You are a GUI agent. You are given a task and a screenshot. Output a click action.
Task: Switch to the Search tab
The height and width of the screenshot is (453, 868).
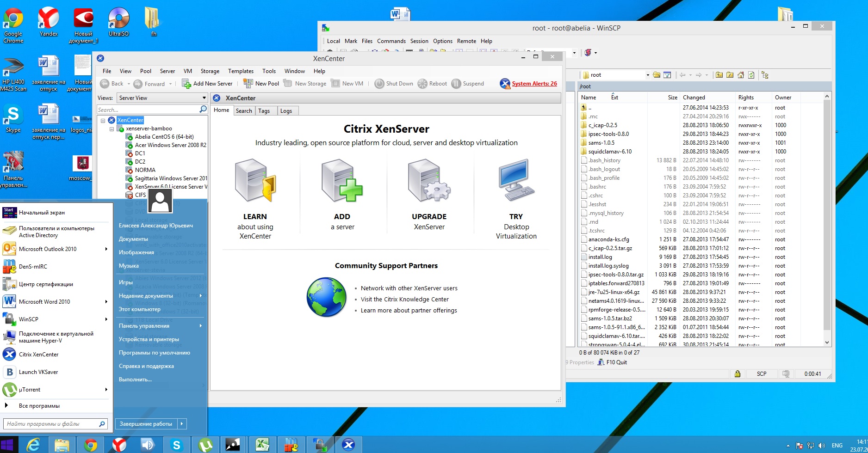[x=244, y=111]
